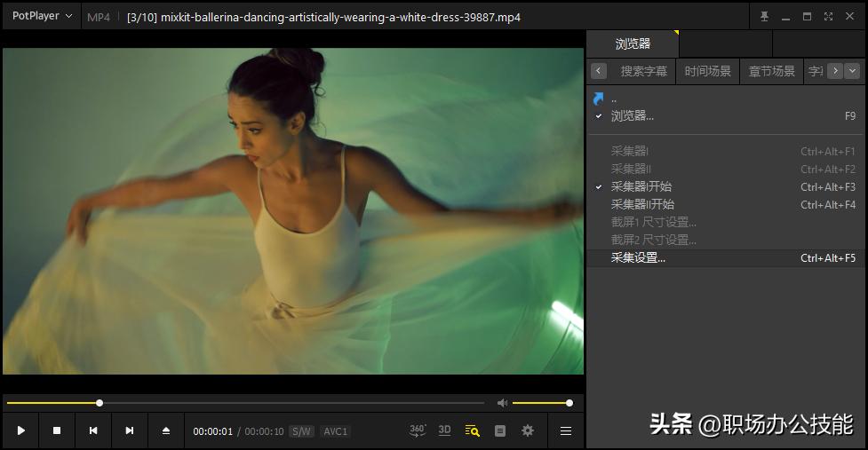This screenshot has width=868, height=450.
Task: Switch to the 浏览器 tab
Action: [x=633, y=43]
